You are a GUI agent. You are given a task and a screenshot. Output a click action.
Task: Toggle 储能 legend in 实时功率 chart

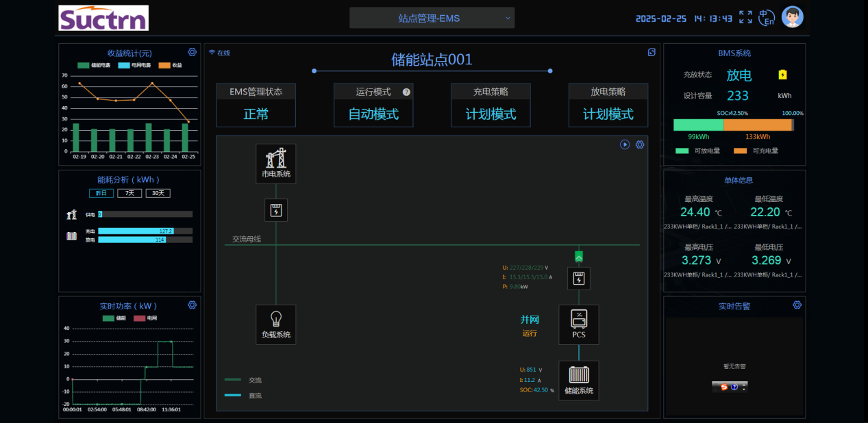pos(114,318)
